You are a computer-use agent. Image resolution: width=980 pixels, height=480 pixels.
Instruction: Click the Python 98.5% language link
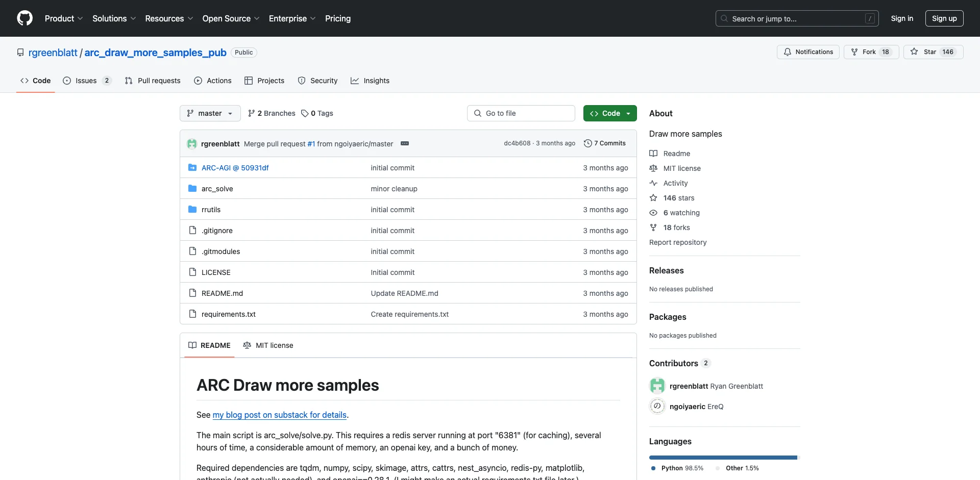coord(677,468)
